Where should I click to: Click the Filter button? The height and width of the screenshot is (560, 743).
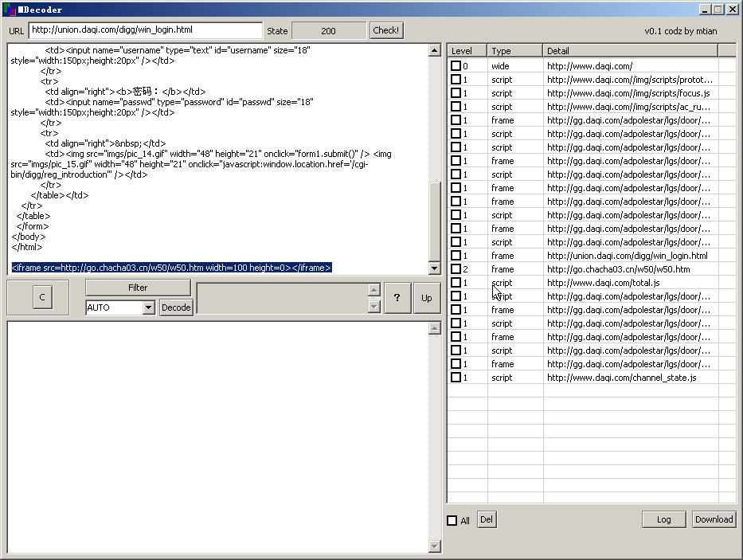pos(138,288)
